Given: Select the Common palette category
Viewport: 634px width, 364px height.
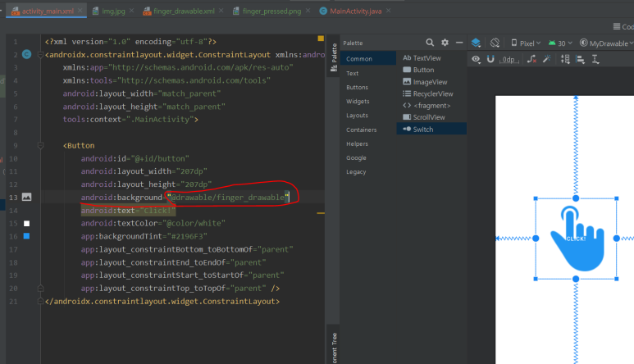Looking at the screenshot, I should [368, 58].
